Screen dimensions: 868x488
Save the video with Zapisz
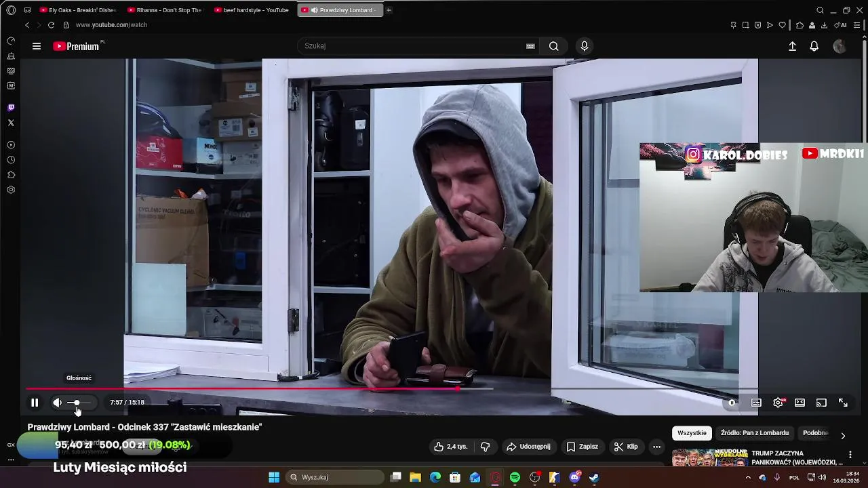coord(583,447)
